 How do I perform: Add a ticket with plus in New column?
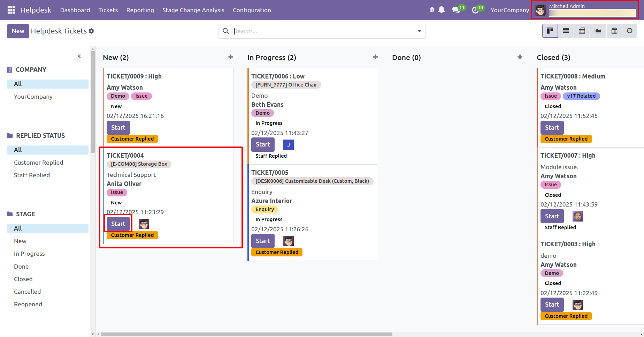(x=231, y=57)
